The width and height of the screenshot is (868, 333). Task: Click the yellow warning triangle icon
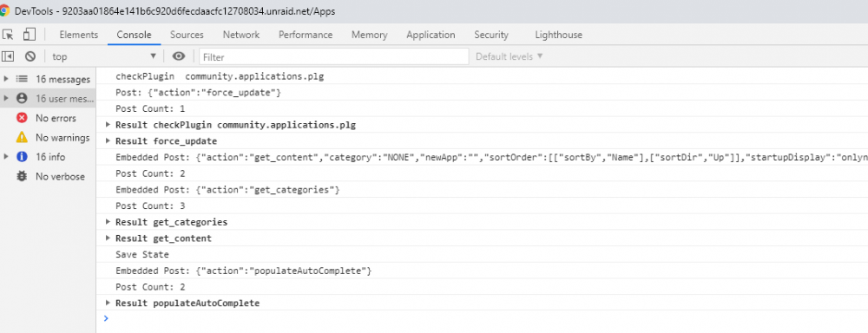point(22,137)
